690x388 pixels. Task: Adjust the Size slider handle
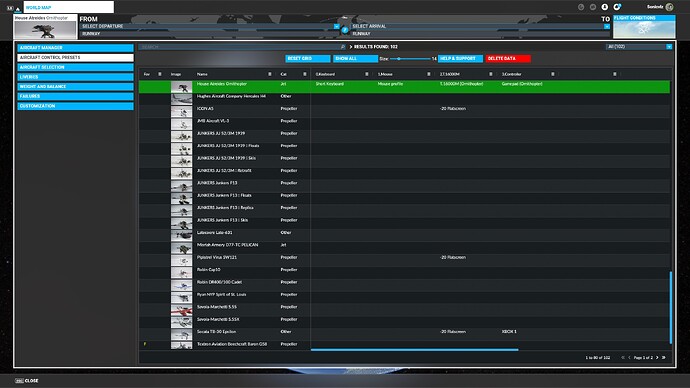(x=399, y=59)
